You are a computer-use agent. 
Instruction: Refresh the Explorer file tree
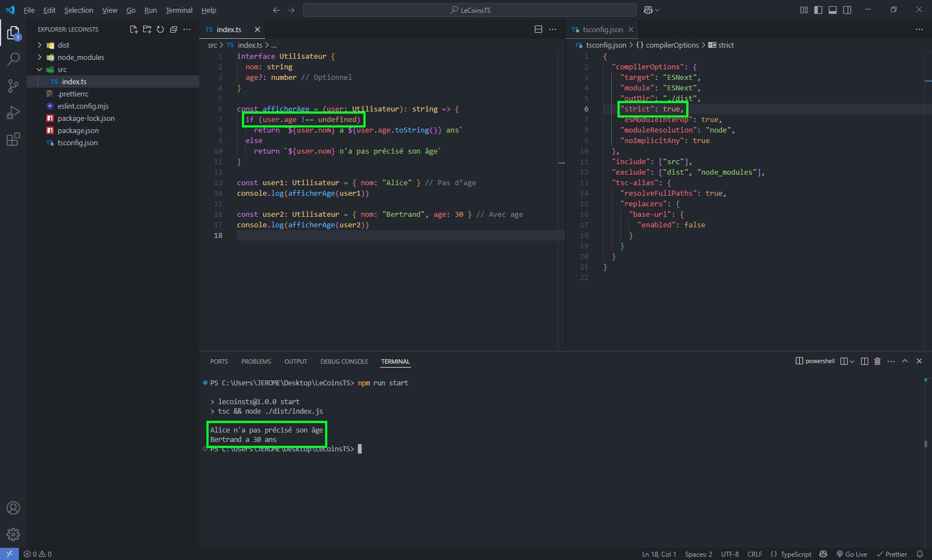pos(160,29)
